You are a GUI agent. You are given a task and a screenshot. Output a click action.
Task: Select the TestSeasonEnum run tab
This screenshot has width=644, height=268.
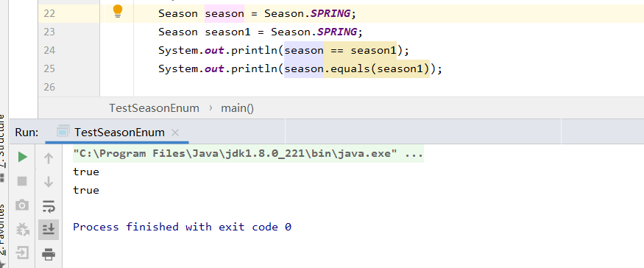119,133
